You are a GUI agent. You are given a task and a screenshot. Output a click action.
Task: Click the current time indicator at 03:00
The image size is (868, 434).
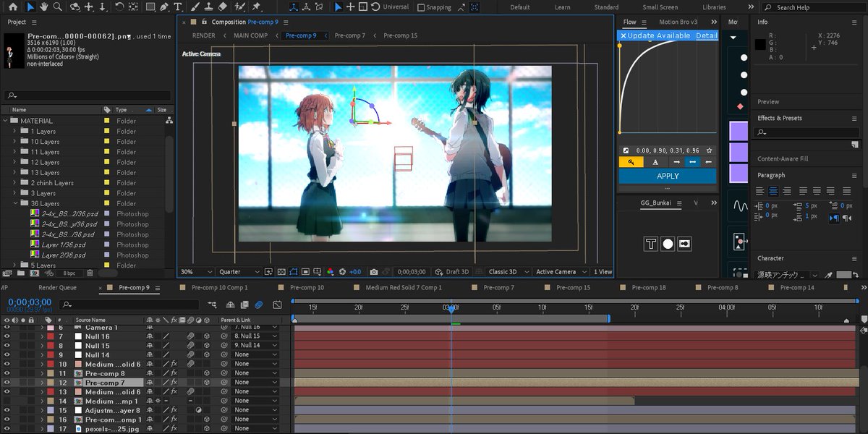tap(451, 308)
